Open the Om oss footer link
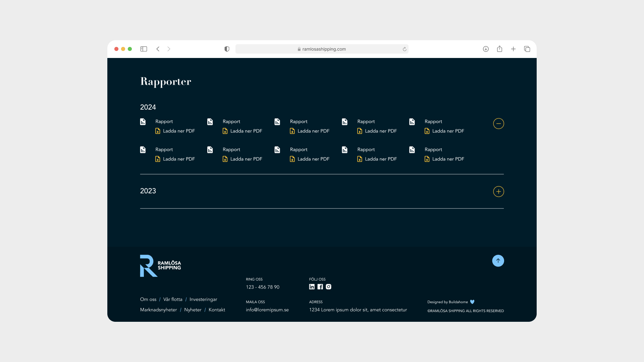 148,299
